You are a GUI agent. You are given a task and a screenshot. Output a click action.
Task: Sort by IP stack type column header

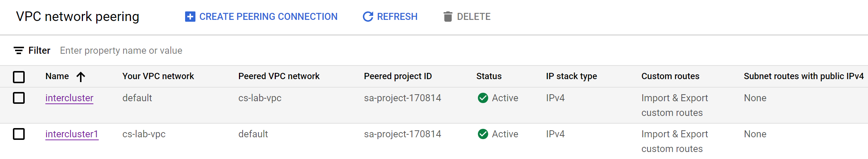(572, 76)
